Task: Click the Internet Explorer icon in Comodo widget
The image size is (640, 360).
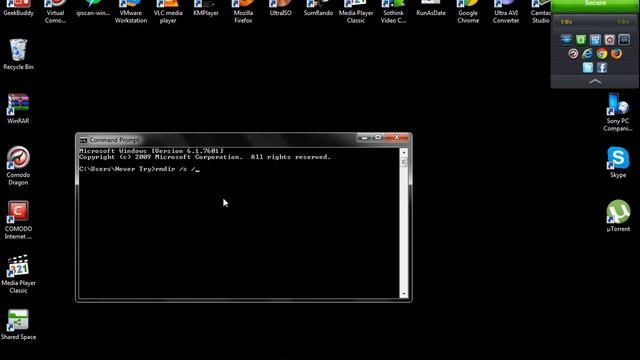Action: click(x=587, y=53)
